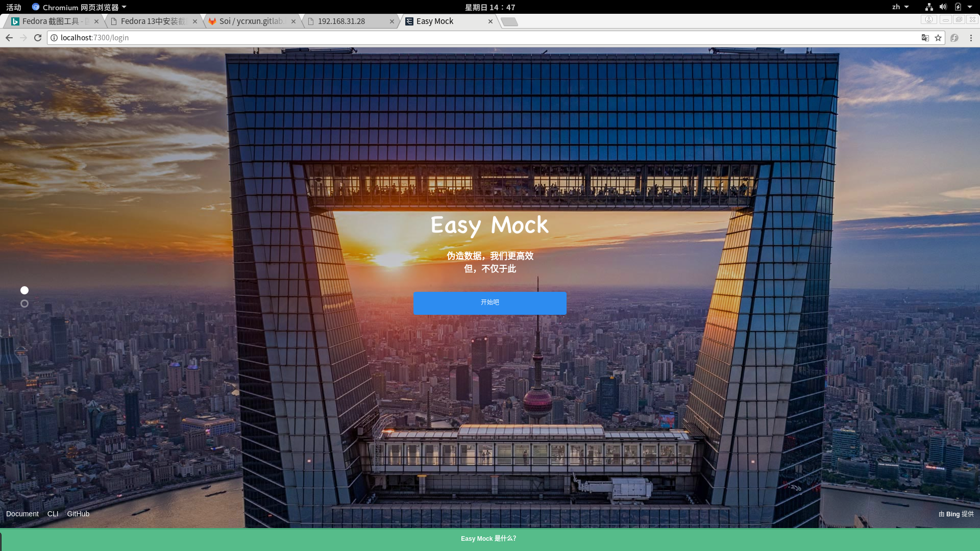Viewport: 980px width, 551px height.
Task: Click the browser forward arrow
Action: coord(23,38)
